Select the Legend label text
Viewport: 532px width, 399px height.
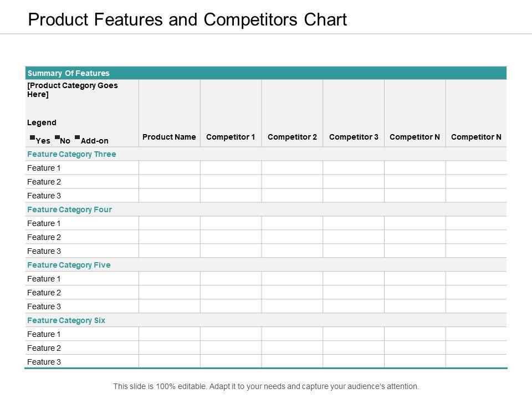[x=42, y=122]
